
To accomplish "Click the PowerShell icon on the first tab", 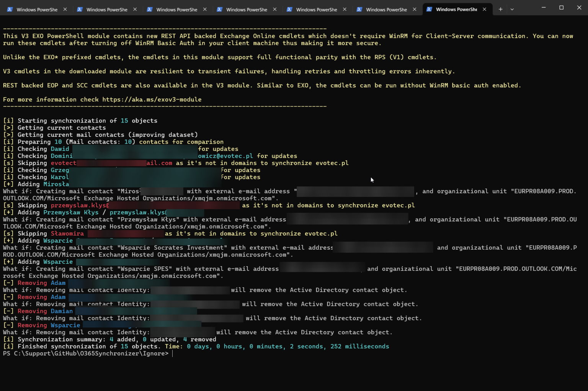I will tap(10, 10).
